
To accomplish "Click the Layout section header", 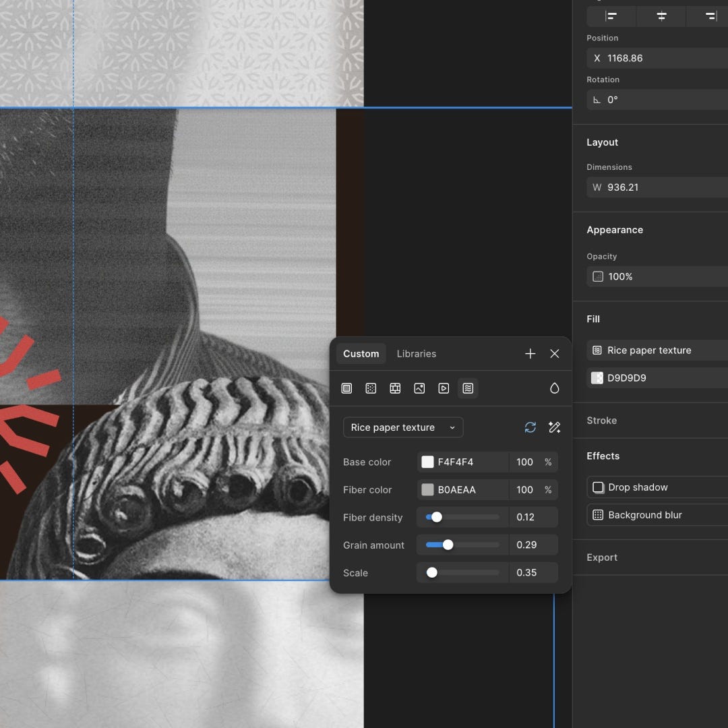I will pos(602,142).
